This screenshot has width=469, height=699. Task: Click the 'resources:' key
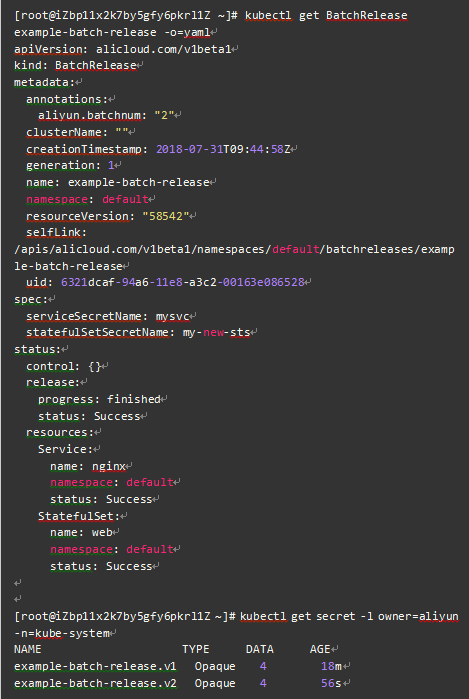(x=60, y=432)
